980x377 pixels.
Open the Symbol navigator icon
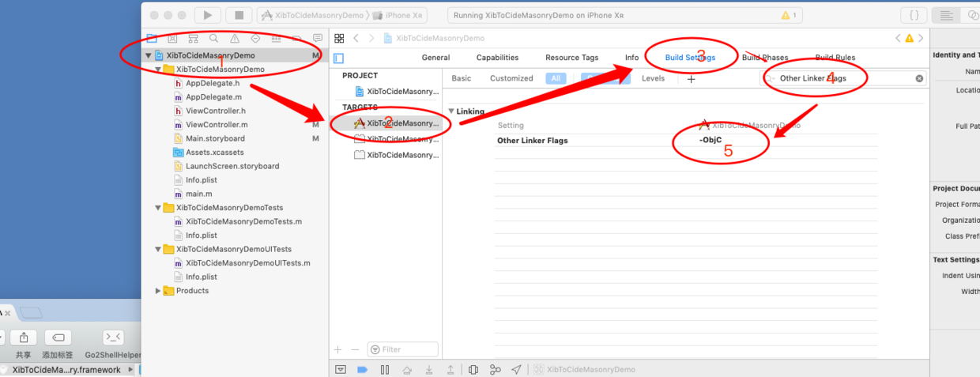(x=193, y=38)
